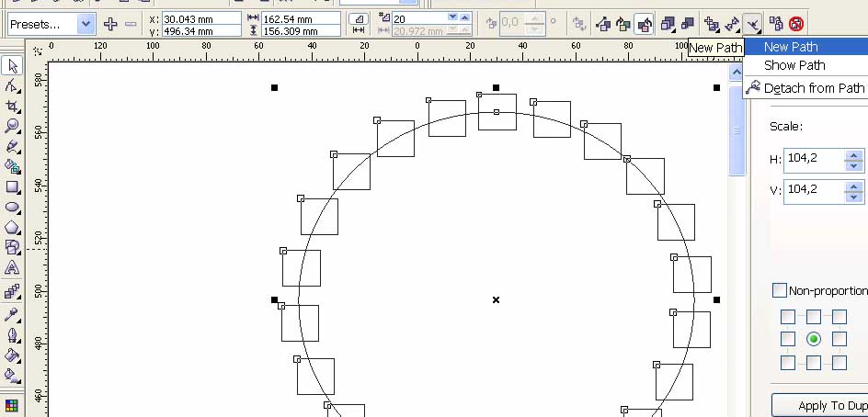
Task: Select bottom-left anchor point box
Action: click(788, 363)
